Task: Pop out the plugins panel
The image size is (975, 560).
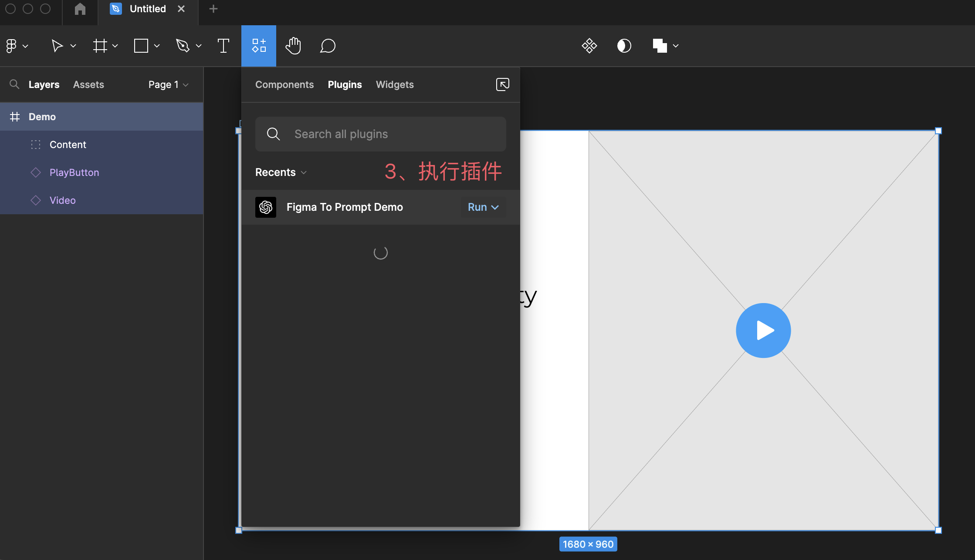Action: pos(502,84)
